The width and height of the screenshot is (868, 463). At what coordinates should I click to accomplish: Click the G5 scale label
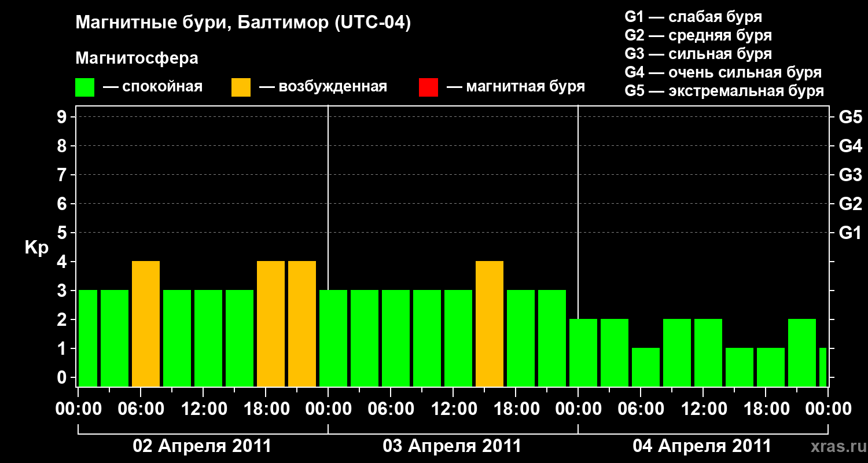point(850,117)
